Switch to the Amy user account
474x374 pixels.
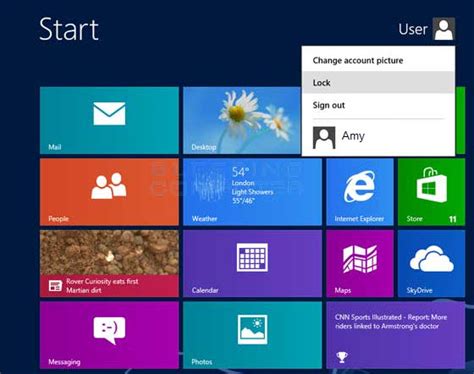378,137
